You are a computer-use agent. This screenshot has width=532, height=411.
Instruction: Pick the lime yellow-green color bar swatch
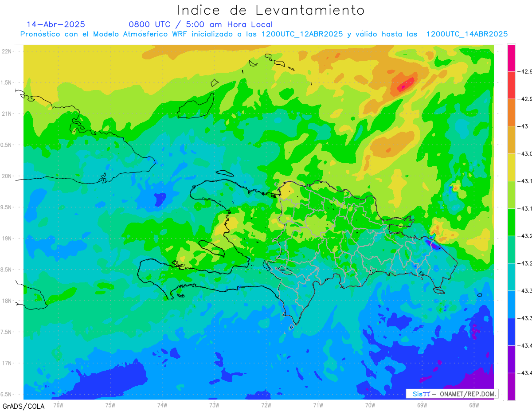pos(511,195)
